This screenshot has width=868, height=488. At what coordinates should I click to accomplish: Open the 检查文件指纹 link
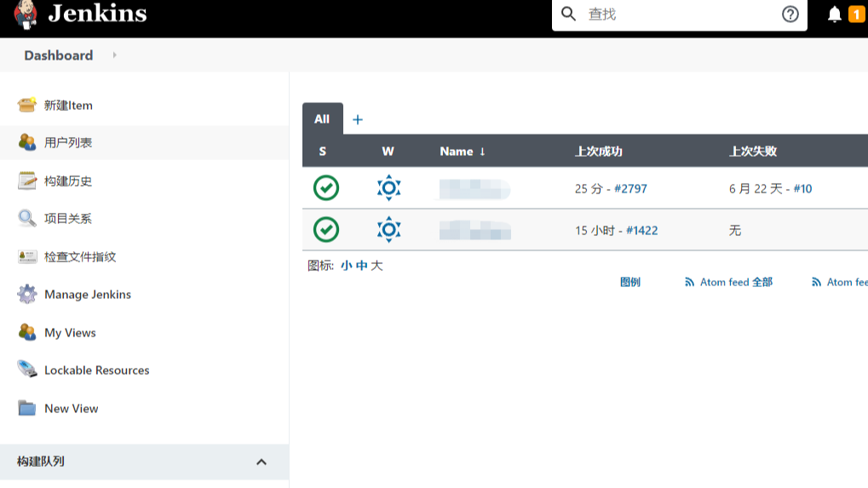coord(80,256)
